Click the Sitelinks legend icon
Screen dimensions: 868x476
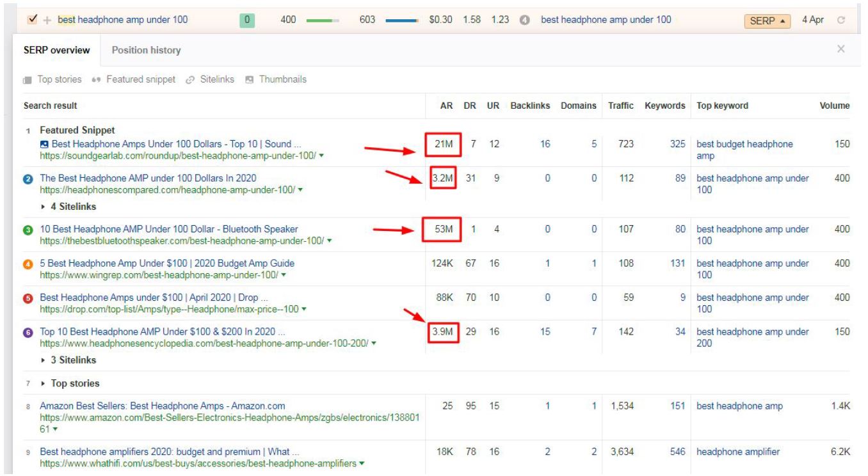190,80
